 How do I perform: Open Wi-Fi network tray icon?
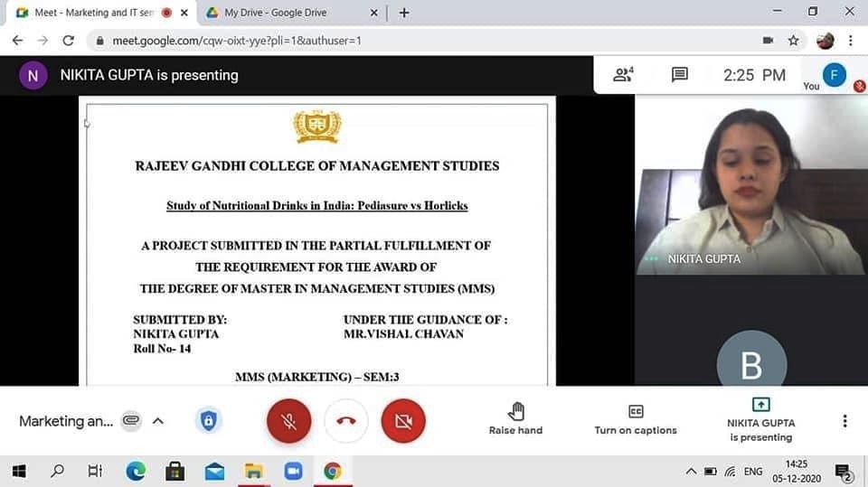[731, 472]
